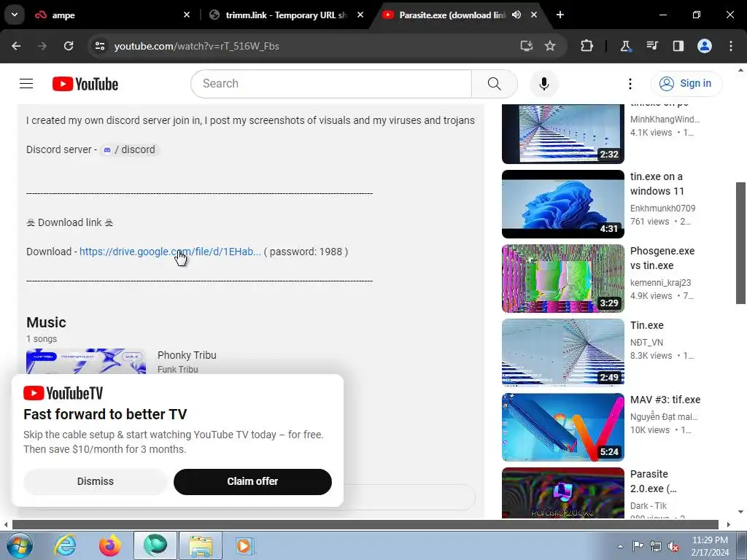Click the scroll right arrow
The image size is (747, 560).
(729, 525)
